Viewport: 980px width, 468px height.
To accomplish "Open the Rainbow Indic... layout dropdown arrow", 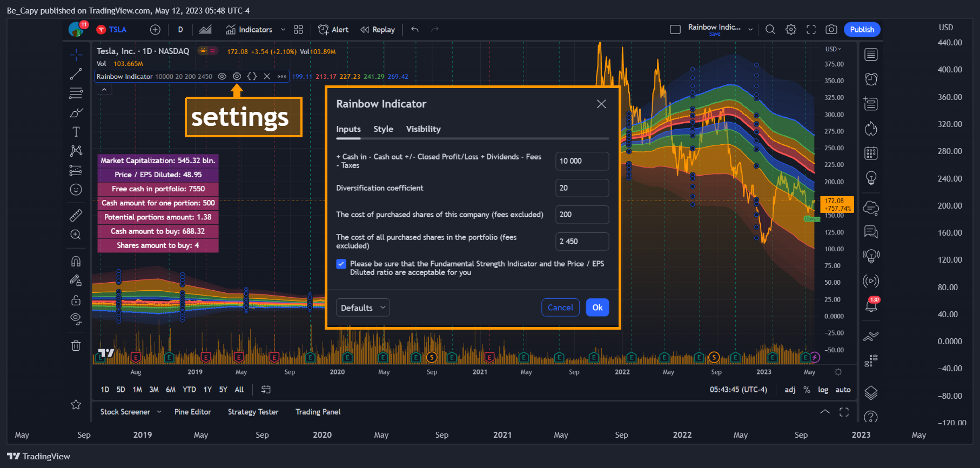I will pos(750,30).
